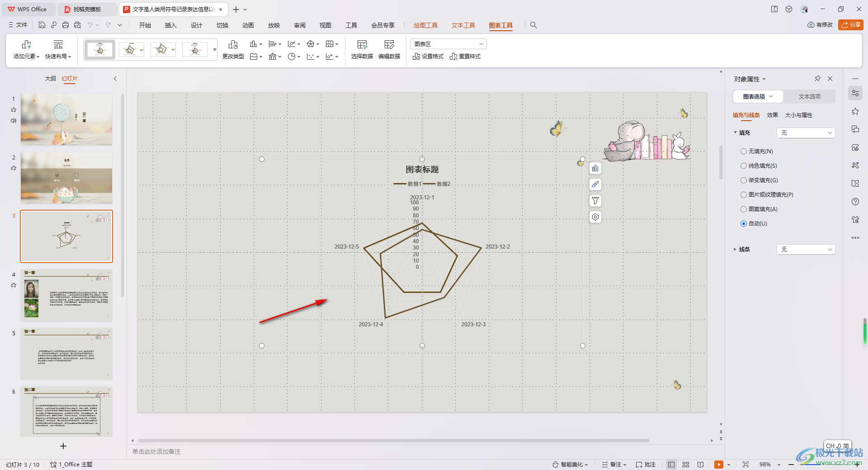Select slide 4 thumbnail
The height and width of the screenshot is (470, 868).
click(66, 295)
